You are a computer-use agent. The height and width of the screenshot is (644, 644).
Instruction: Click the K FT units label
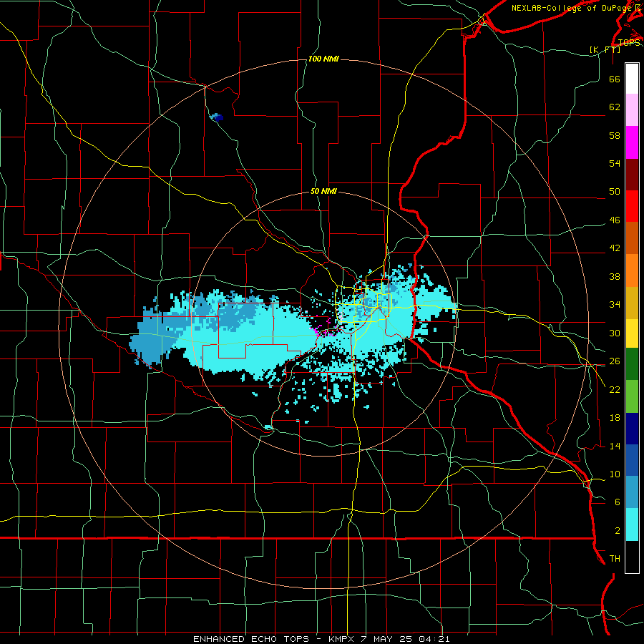coord(605,50)
